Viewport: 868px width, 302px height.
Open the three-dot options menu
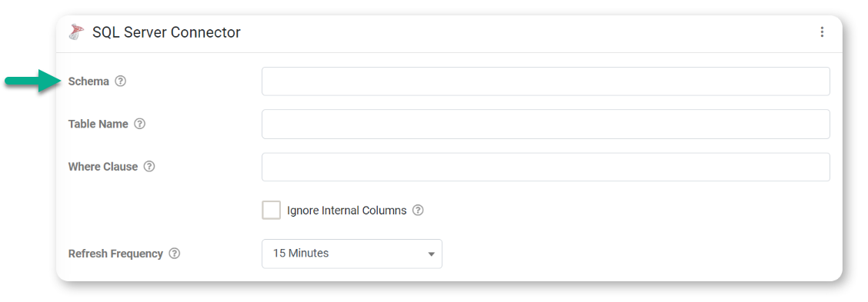(822, 32)
